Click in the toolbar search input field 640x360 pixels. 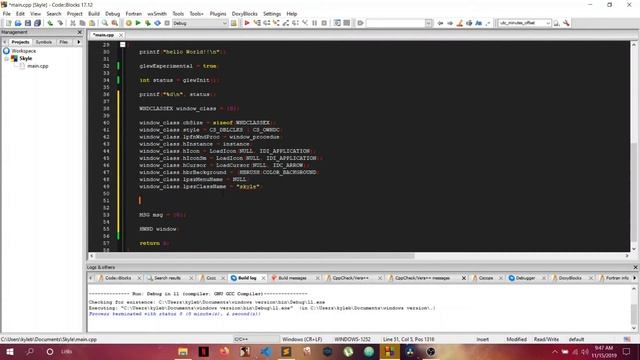pyautogui.click(x=395, y=23)
